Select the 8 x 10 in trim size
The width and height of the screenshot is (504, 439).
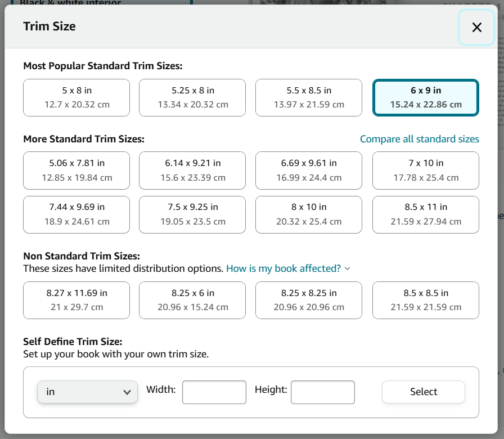click(x=308, y=214)
